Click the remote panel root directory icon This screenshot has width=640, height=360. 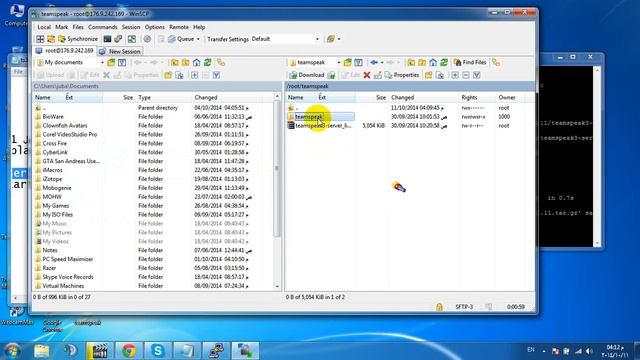pyautogui.click(x=422, y=62)
